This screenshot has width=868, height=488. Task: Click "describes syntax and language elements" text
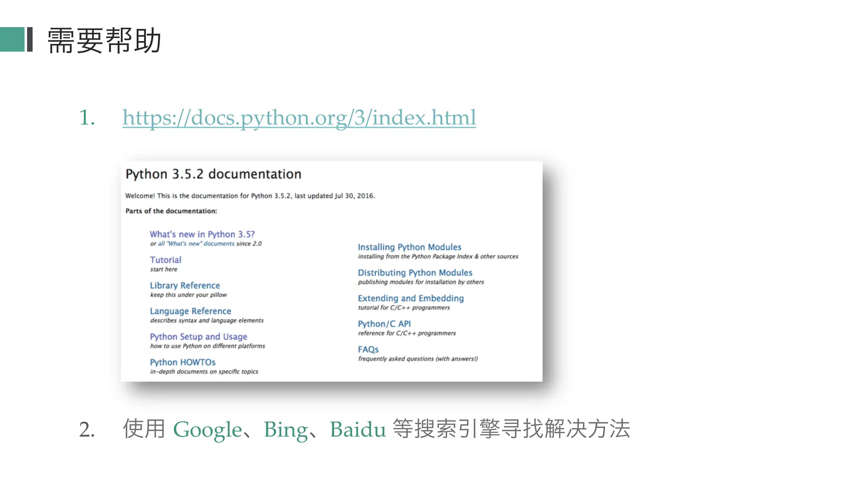coord(207,321)
